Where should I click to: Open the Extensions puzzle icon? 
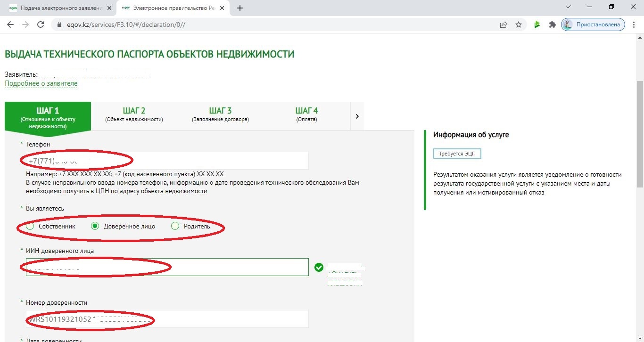point(552,24)
